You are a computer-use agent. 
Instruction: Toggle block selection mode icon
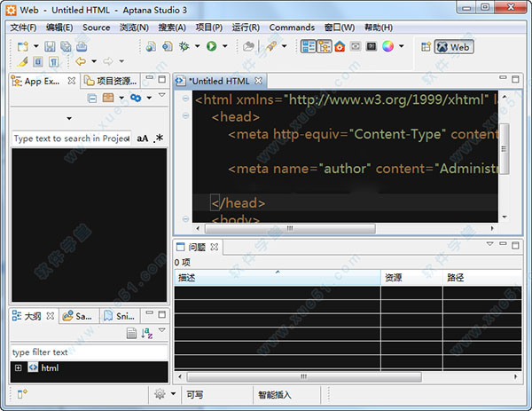tap(38, 61)
